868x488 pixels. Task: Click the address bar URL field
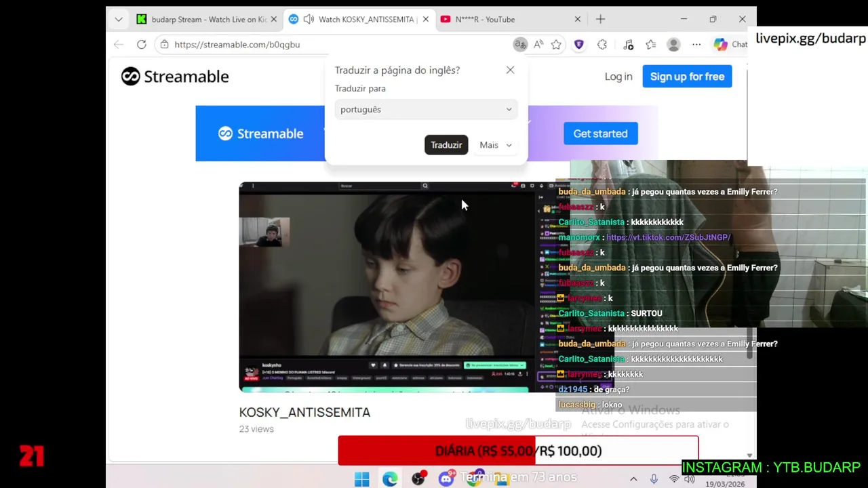(339, 45)
